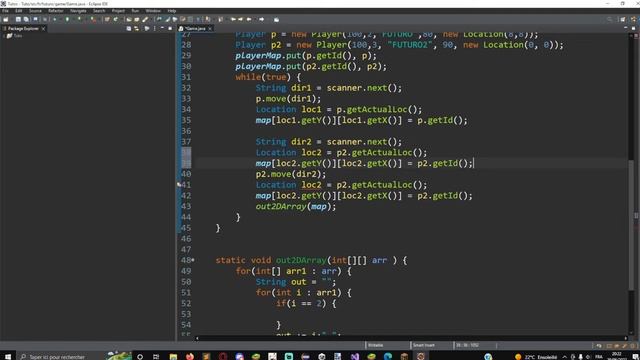Click the Save All toolbar icon
The image size is (640, 360).
click(x=26, y=19)
